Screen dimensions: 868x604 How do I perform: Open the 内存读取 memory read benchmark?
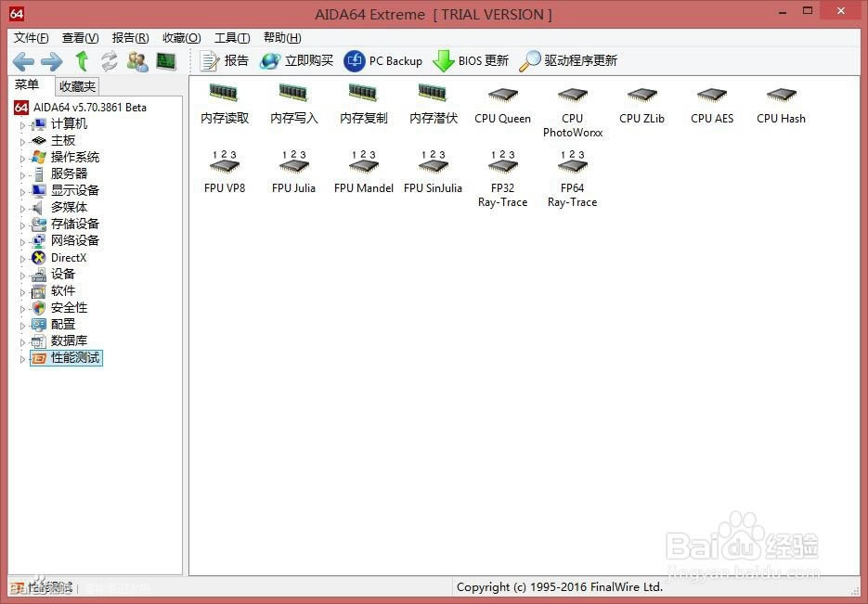pos(225,104)
